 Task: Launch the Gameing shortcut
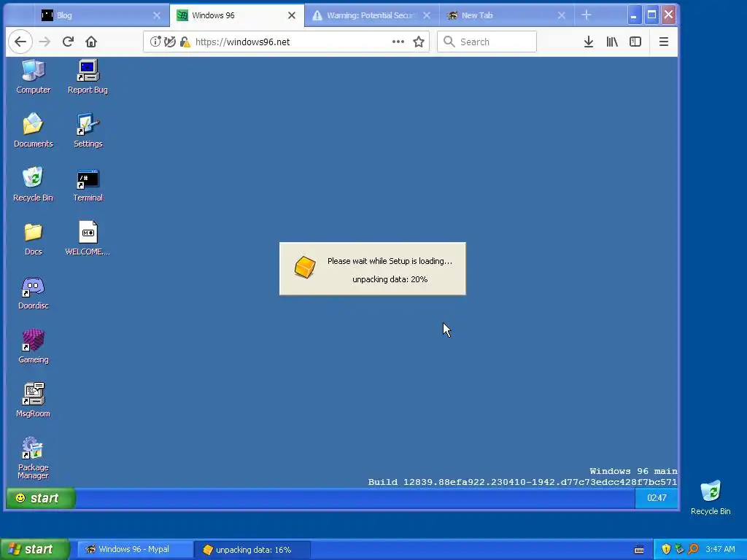(x=34, y=346)
